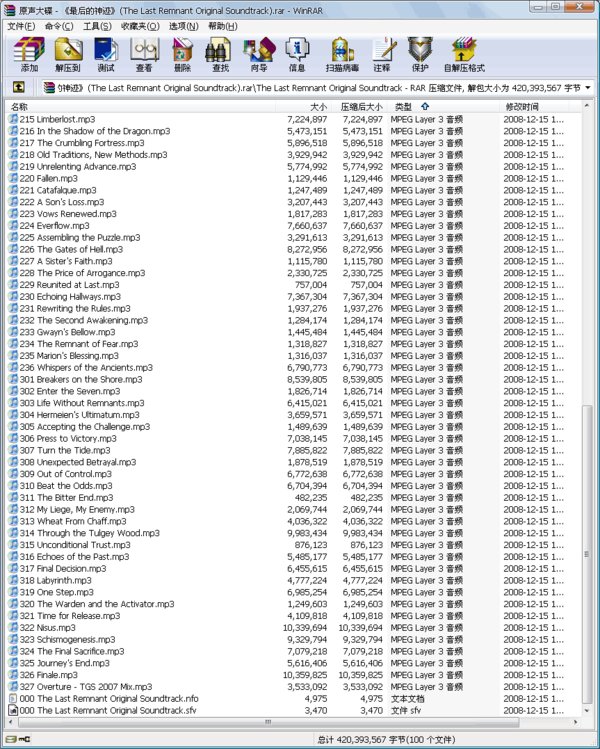Open the Help (帮助) menu
The image size is (600, 749).
223,26
